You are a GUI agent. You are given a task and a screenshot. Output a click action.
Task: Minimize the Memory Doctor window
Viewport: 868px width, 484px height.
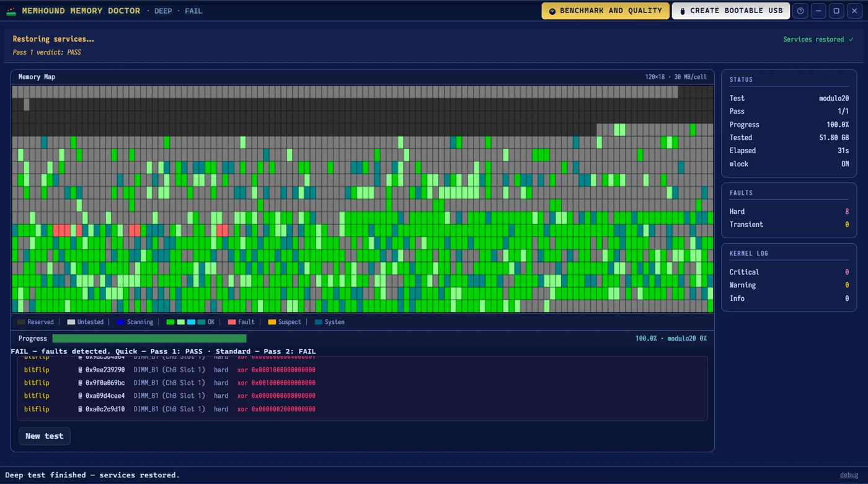point(818,11)
